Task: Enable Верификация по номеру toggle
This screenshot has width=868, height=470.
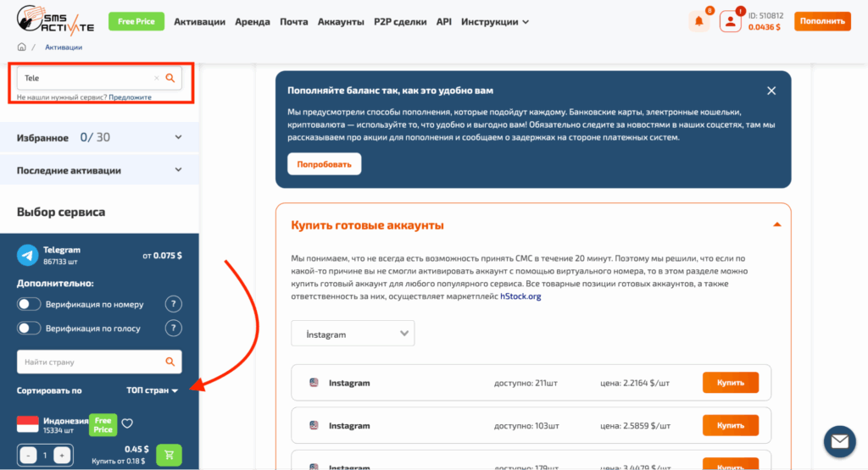Action: pyautogui.click(x=28, y=304)
